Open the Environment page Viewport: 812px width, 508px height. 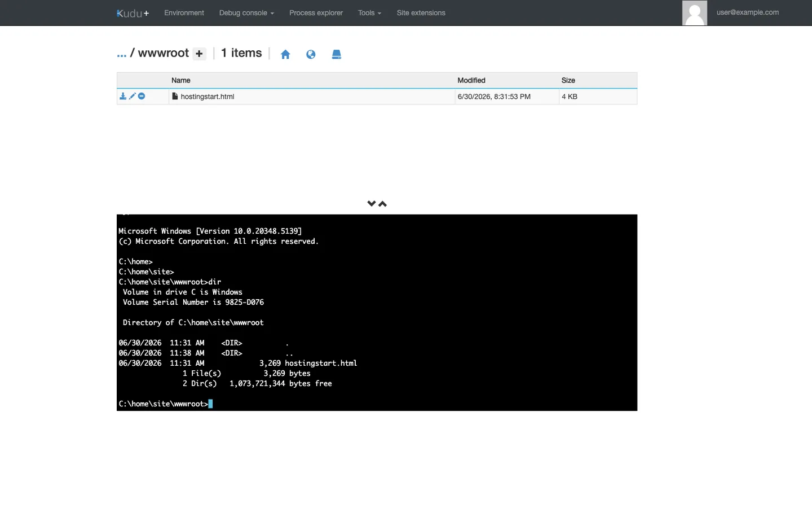(x=184, y=12)
